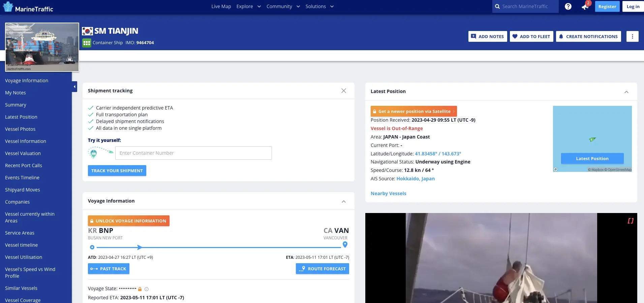Open the announcements megaphone icon
644x303 pixels.
click(585, 7)
